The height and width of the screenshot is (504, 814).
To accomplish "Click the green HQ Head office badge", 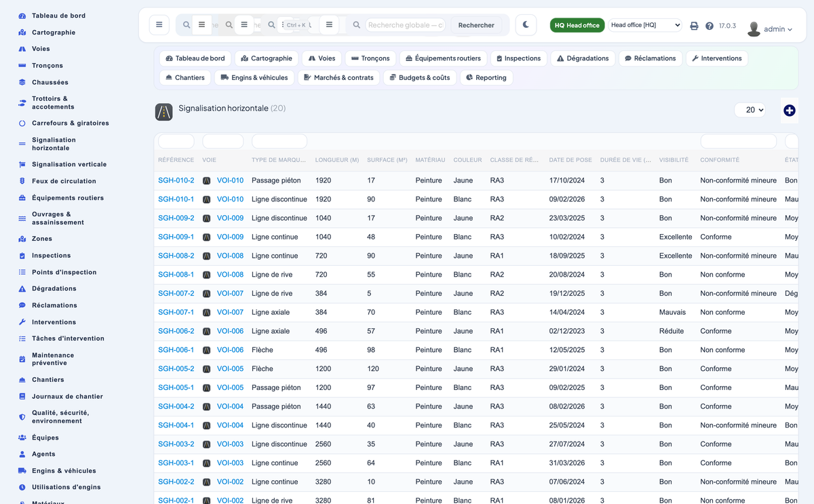I will pyautogui.click(x=577, y=25).
